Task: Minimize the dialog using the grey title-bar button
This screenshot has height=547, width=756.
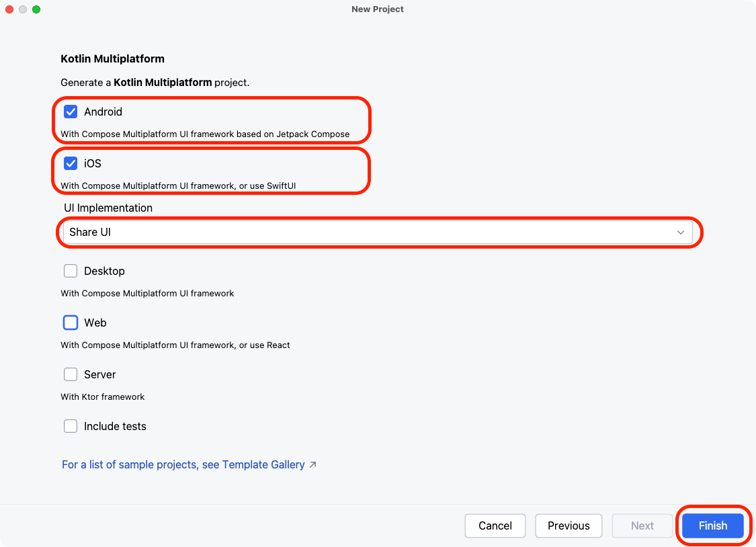Action: [x=23, y=9]
